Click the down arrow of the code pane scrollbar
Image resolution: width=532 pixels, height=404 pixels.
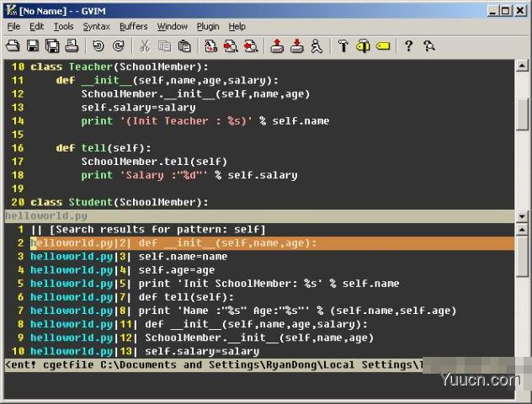coord(522,216)
